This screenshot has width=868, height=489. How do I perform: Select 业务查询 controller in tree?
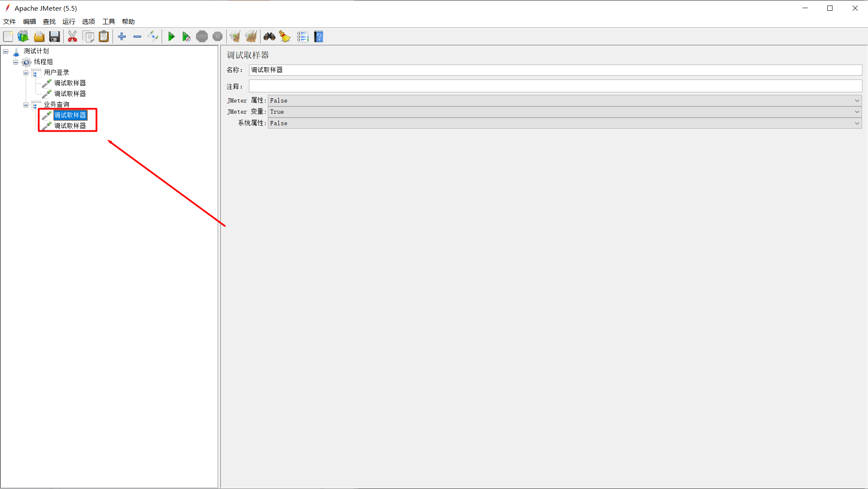pyautogui.click(x=56, y=104)
